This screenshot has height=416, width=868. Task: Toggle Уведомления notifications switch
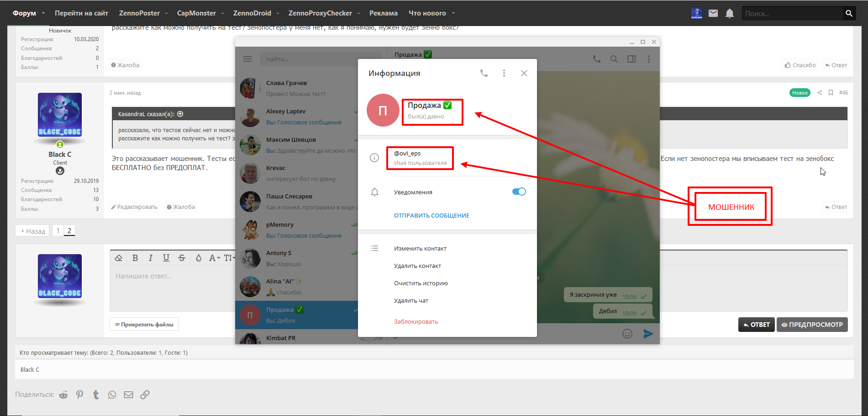519,192
